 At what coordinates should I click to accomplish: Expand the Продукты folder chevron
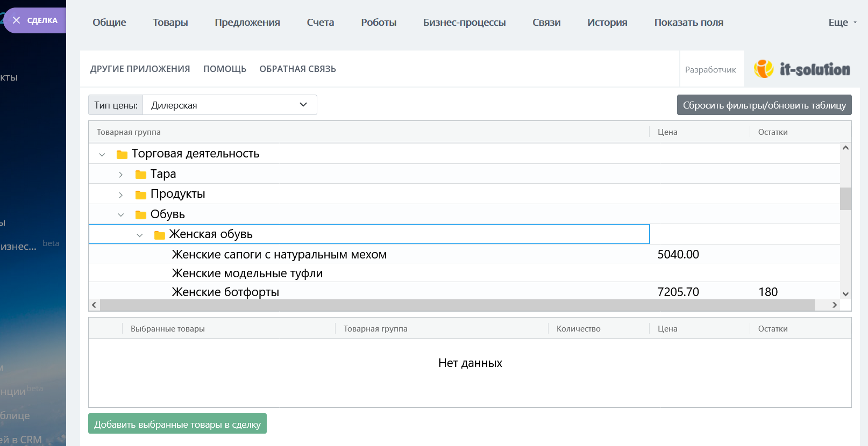point(121,195)
